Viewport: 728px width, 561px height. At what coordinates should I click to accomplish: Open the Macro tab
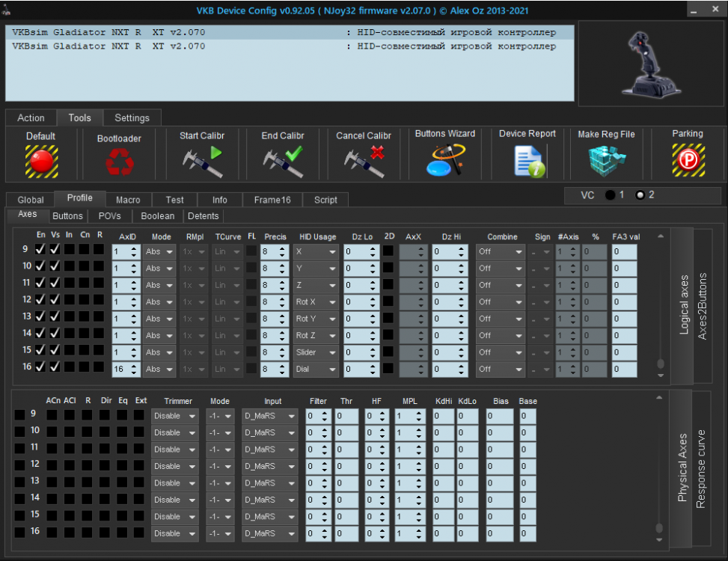[x=128, y=200]
